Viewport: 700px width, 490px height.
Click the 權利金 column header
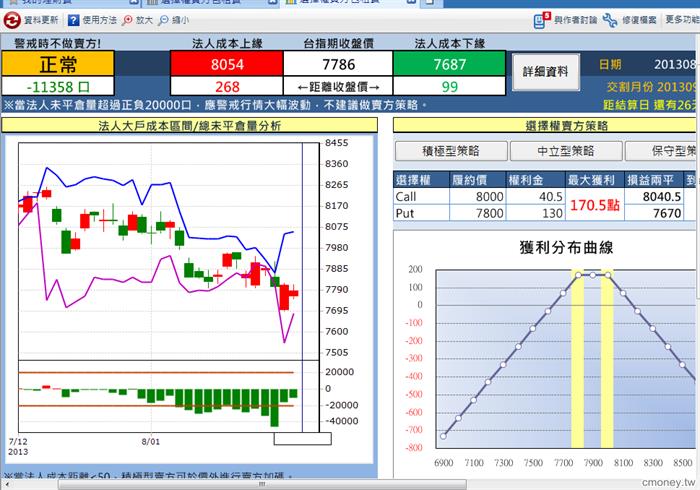click(x=535, y=180)
